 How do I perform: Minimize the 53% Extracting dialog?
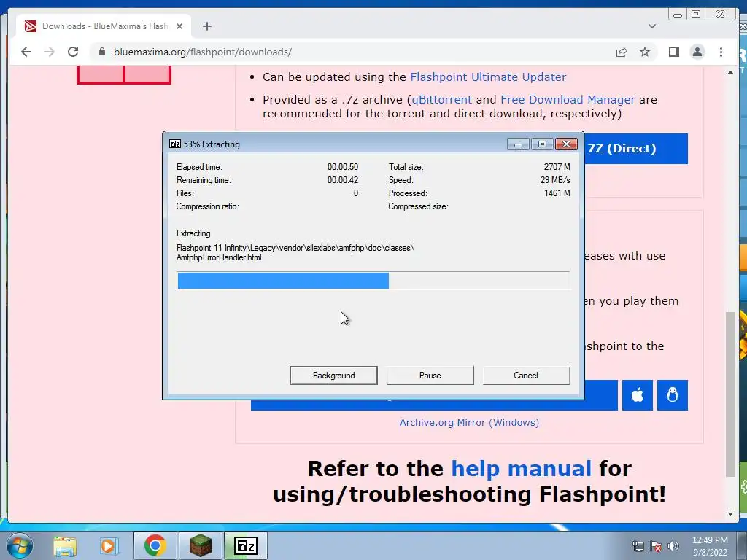click(518, 144)
